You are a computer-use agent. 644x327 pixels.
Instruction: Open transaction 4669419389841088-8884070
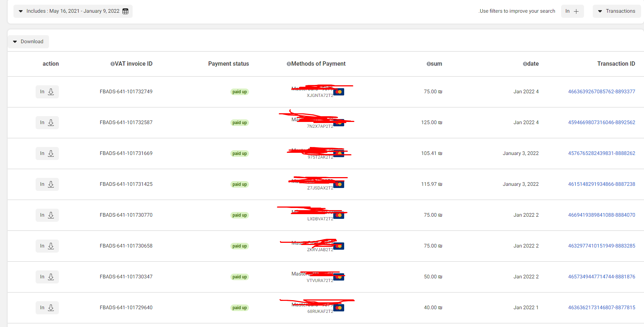coord(601,215)
